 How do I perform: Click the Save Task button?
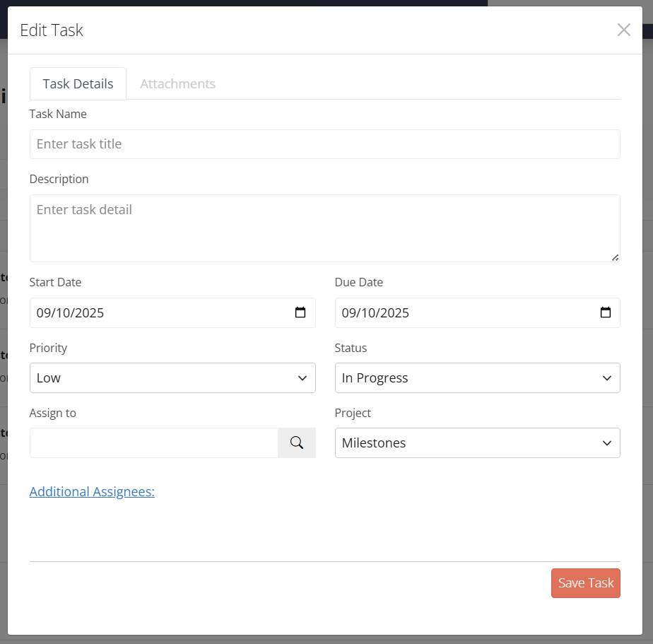pyautogui.click(x=585, y=583)
